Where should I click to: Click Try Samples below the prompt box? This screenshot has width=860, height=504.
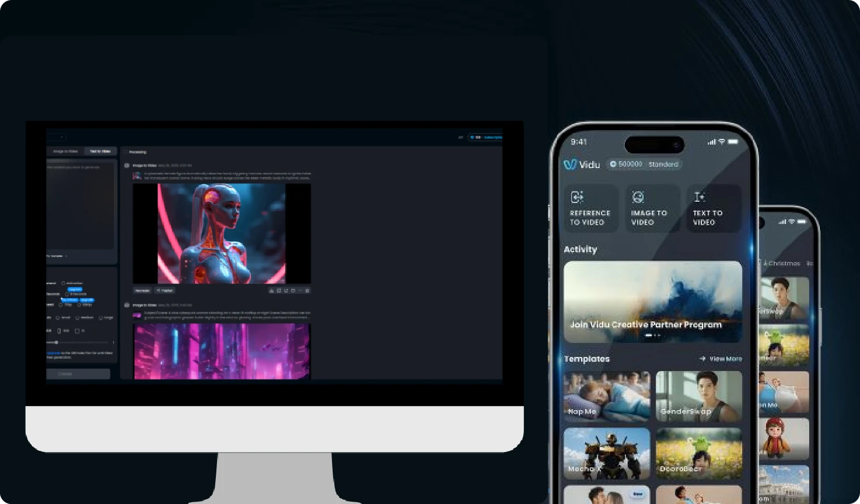(x=57, y=256)
